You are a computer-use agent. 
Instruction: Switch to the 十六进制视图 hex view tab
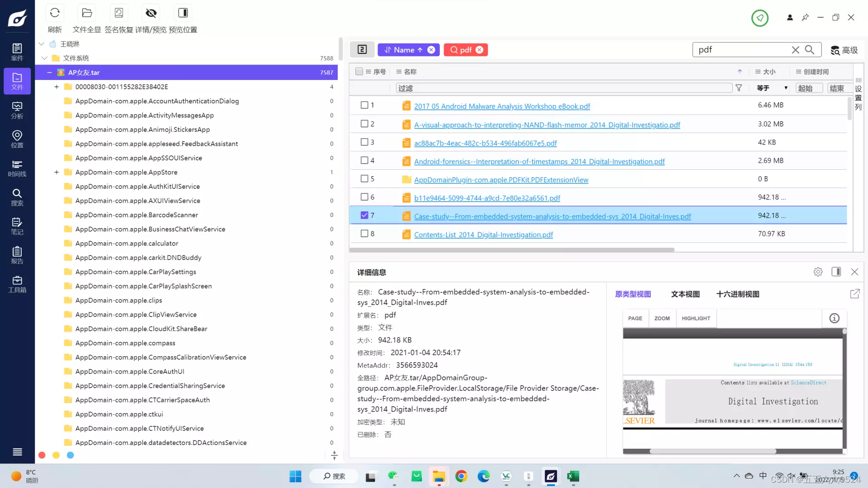737,294
